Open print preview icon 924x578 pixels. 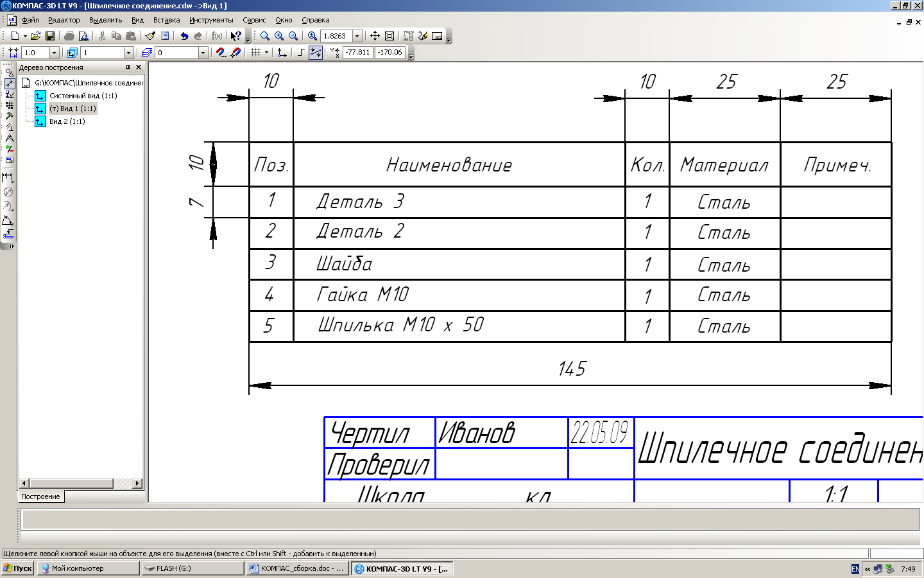coord(83,36)
